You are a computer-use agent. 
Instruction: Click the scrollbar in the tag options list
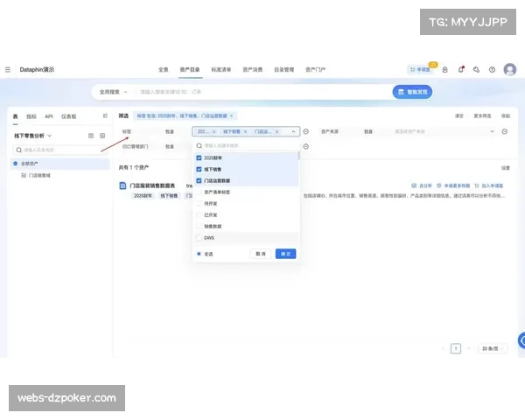298,155
